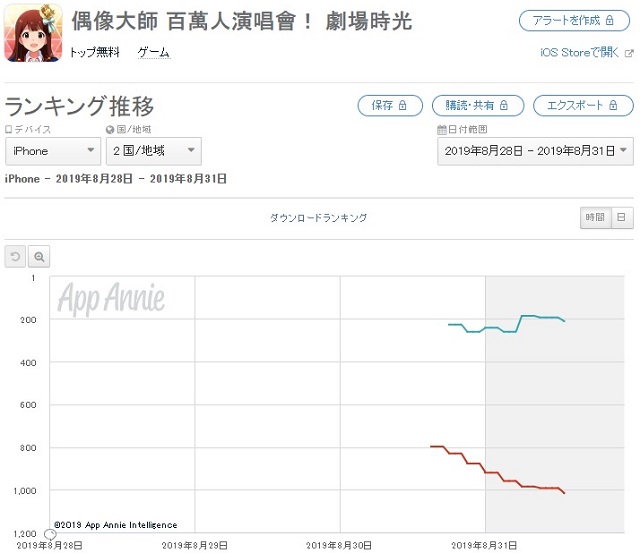Click the アラートを作成 button
640x553 pixels.
575,21
